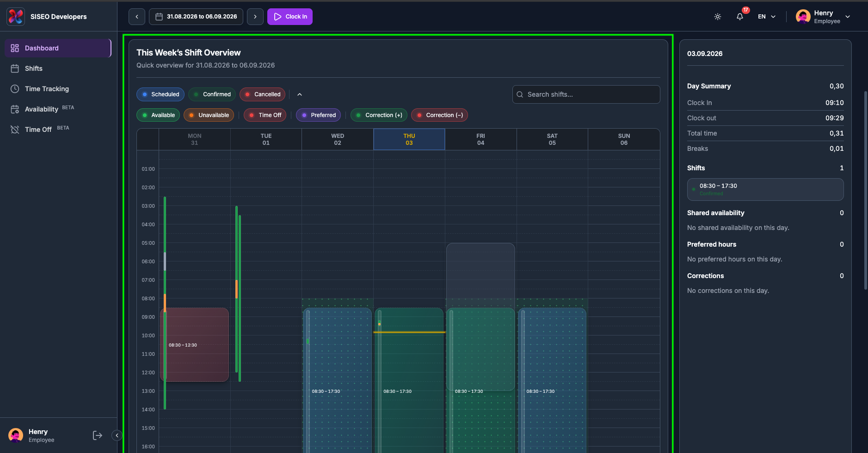Click the 03.09.2026 date heading
Screen dimensions: 868x453
(x=705, y=54)
